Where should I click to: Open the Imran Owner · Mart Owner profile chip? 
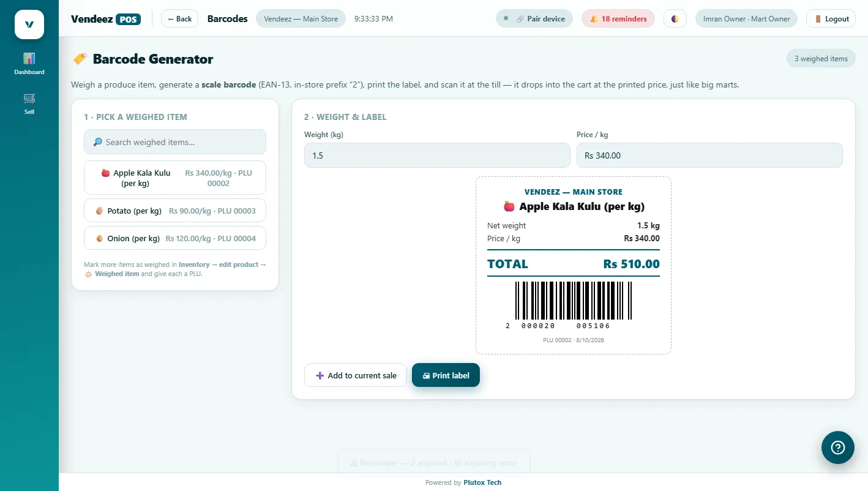click(x=747, y=19)
